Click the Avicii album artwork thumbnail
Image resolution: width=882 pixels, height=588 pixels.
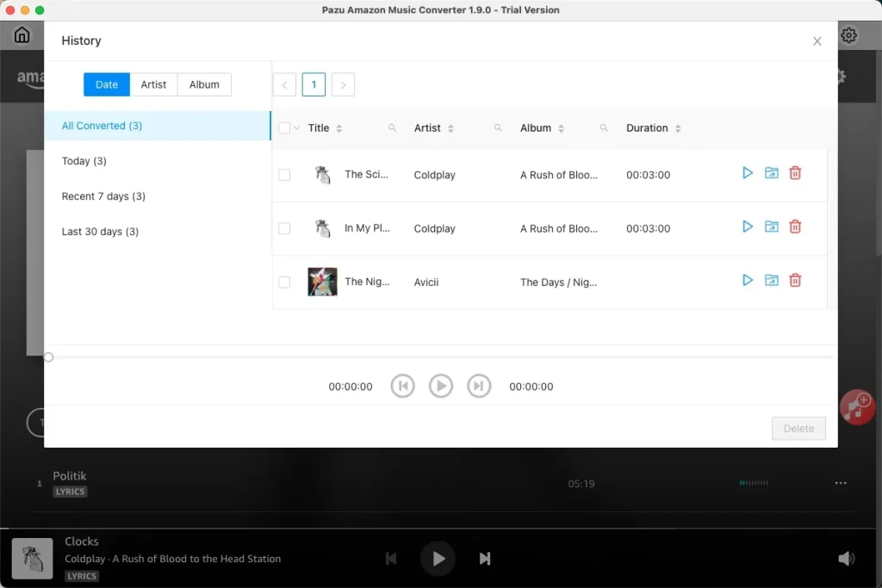pyautogui.click(x=322, y=282)
